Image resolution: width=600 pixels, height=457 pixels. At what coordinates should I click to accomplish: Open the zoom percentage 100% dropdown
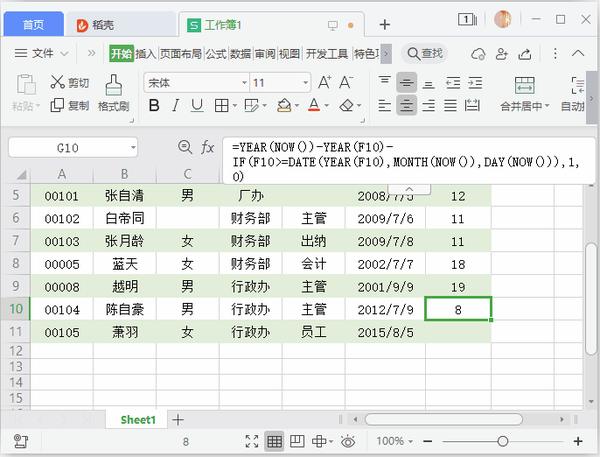point(410,442)
